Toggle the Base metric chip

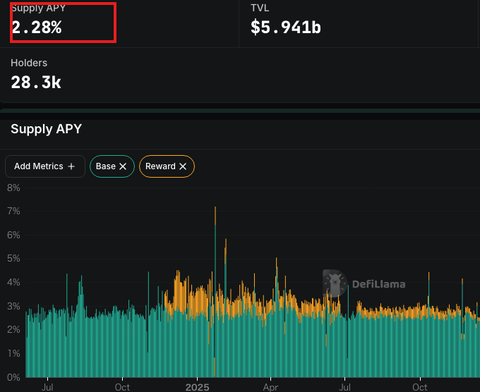coord(112,166)
